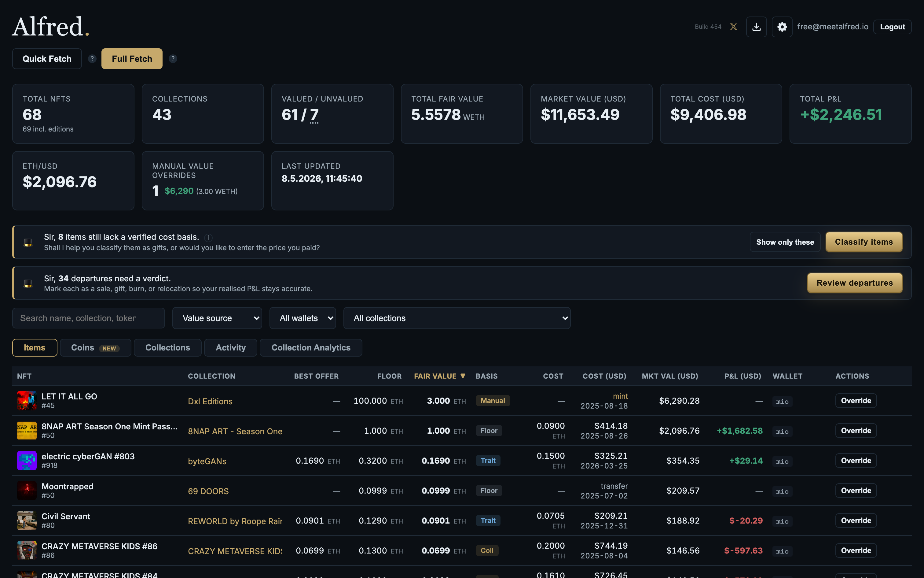This screenshot has height=578, width=924.
Task: Open the 69 DOORS collection link
Action: point(208,491)
